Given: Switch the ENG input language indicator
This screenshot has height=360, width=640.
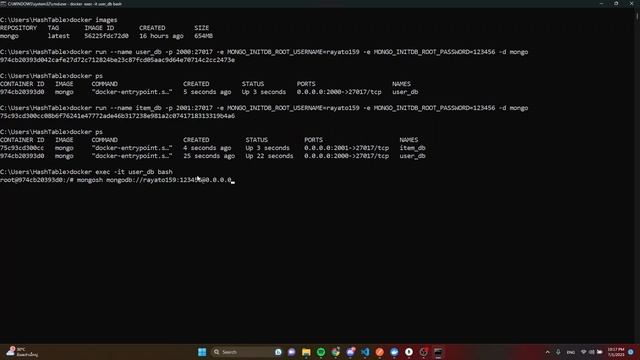Looking at the screenshot, I should 571,352.
